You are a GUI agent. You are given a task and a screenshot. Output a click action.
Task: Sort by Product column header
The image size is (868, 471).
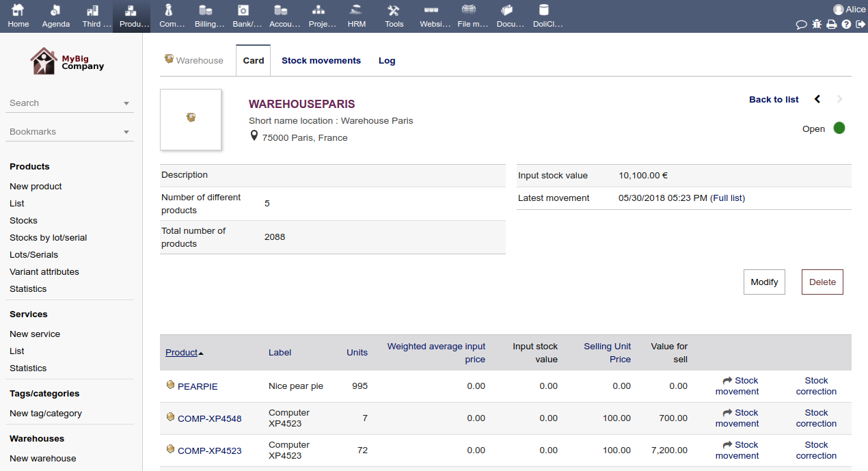pyautogui.click(x=182, y=353)
